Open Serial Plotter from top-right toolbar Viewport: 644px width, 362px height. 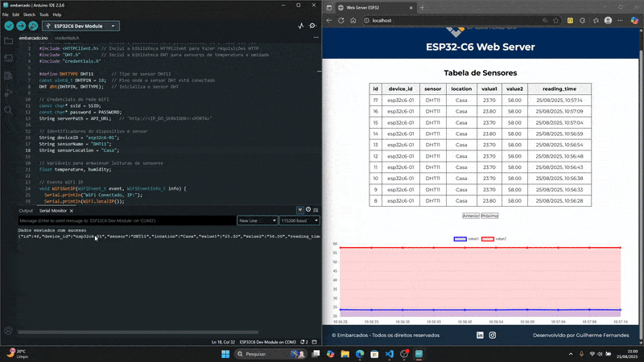tap(301, 25)
